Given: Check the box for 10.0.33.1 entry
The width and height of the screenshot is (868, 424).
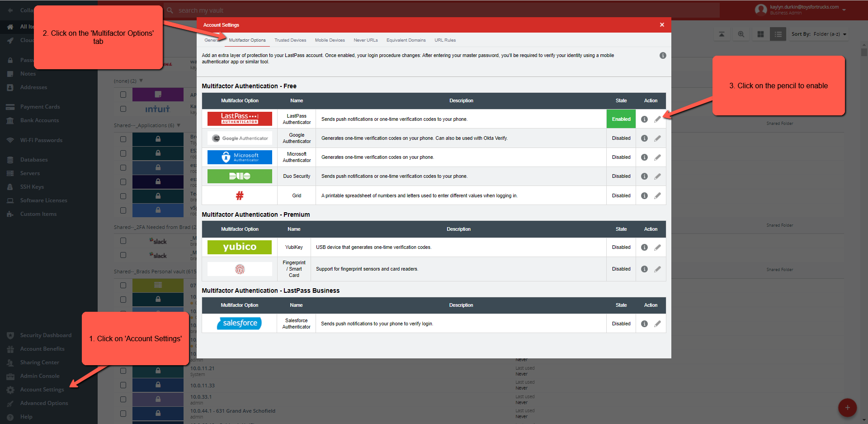Looking at the screenshot, I should tap(123, 400).
